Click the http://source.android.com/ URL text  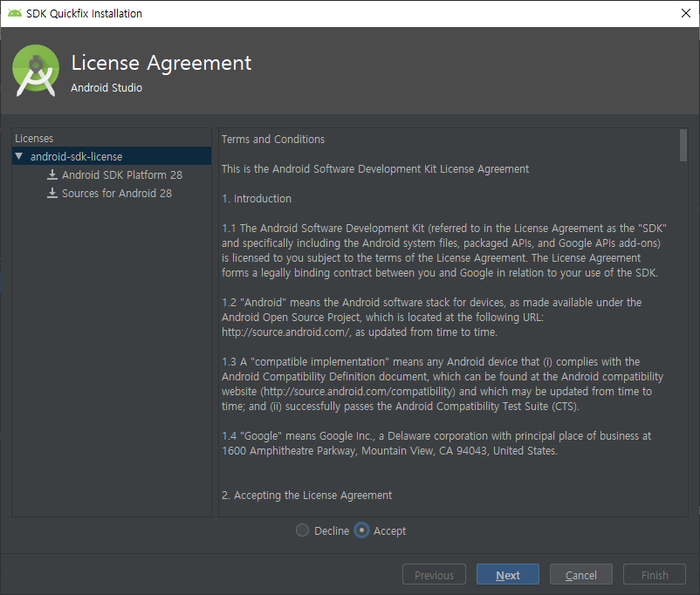click(x=286, y=332)
